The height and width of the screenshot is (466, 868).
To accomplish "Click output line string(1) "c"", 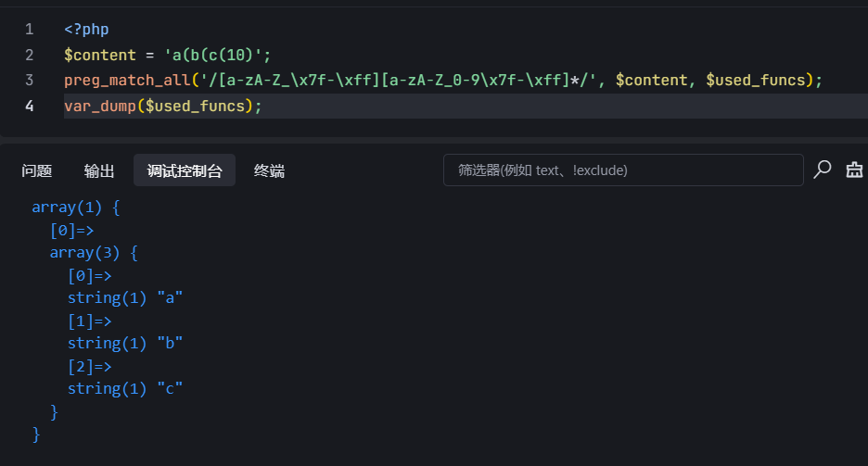I will pyautogui.click(x=124, y=388).
